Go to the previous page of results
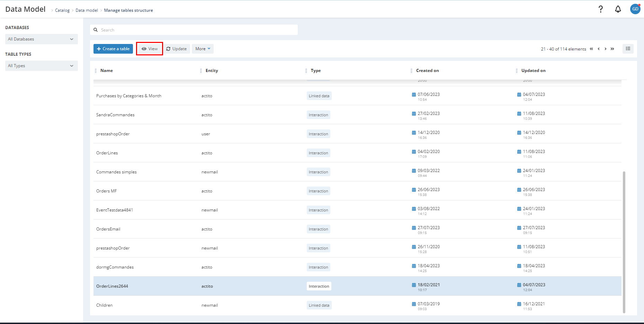Image resolution: width=644 pixels, height=324 pixels. 599,49
